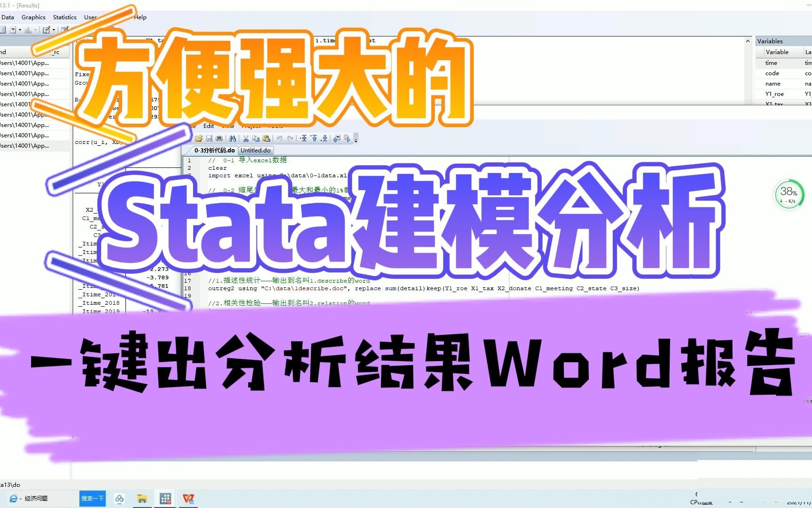
Task: Switch to 0-3分析代码.do tab
Action: click(x=214, y=151)
